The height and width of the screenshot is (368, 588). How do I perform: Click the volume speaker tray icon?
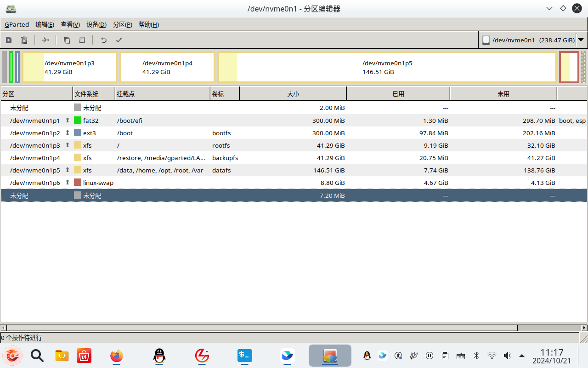coord(507,356)
